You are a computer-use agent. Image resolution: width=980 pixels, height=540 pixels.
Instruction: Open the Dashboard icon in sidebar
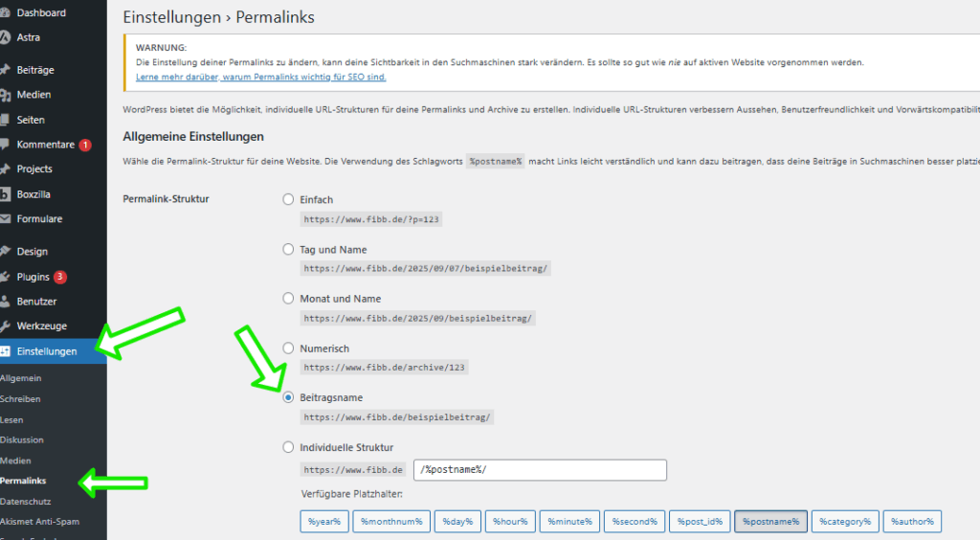5,12
